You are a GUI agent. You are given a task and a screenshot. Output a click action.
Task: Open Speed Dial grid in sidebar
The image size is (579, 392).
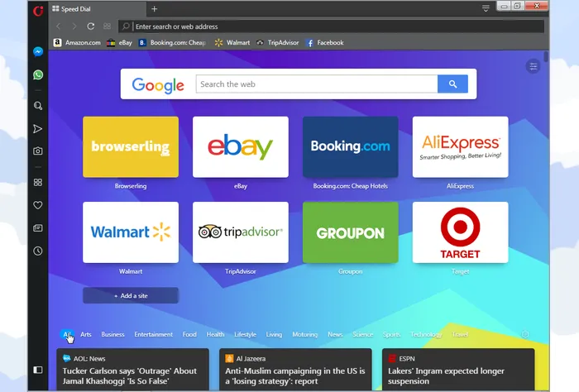click(x=38, y=182)
